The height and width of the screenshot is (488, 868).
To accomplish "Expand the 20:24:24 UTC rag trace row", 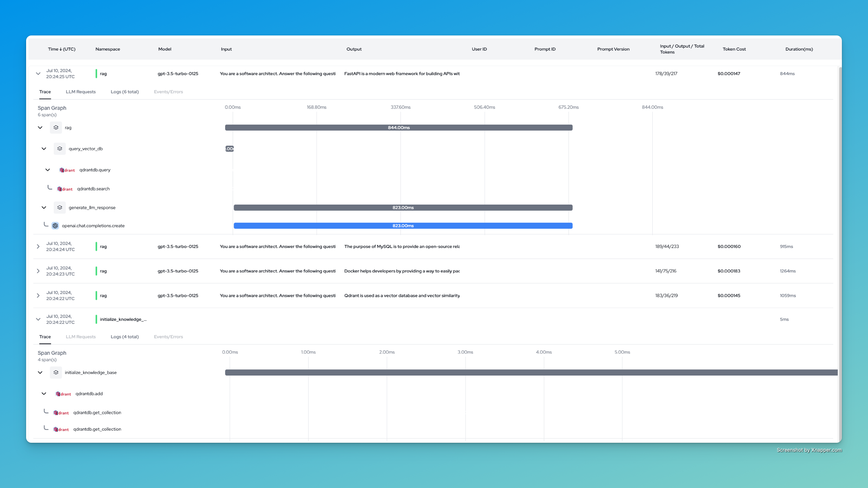I will coord(38,247).
